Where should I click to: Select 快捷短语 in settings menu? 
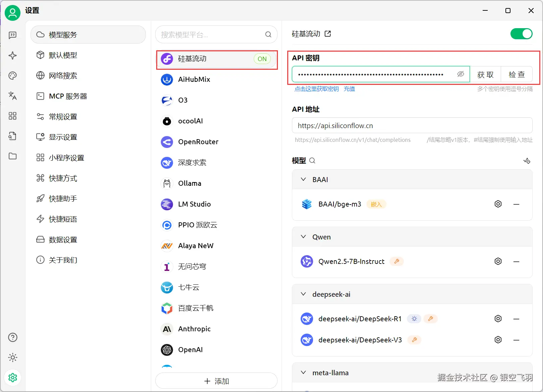(x=88, y=219)
